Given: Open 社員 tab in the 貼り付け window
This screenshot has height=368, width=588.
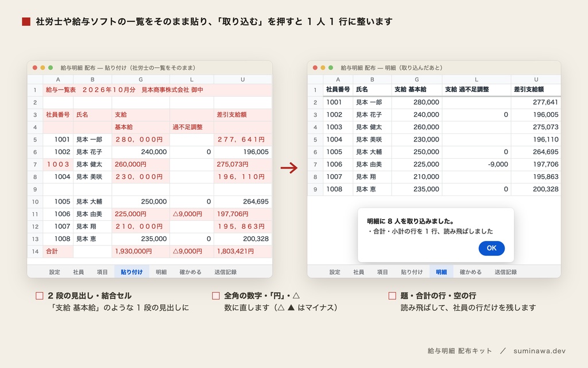Looking at the screenshot, I should [x=78, y=272].
